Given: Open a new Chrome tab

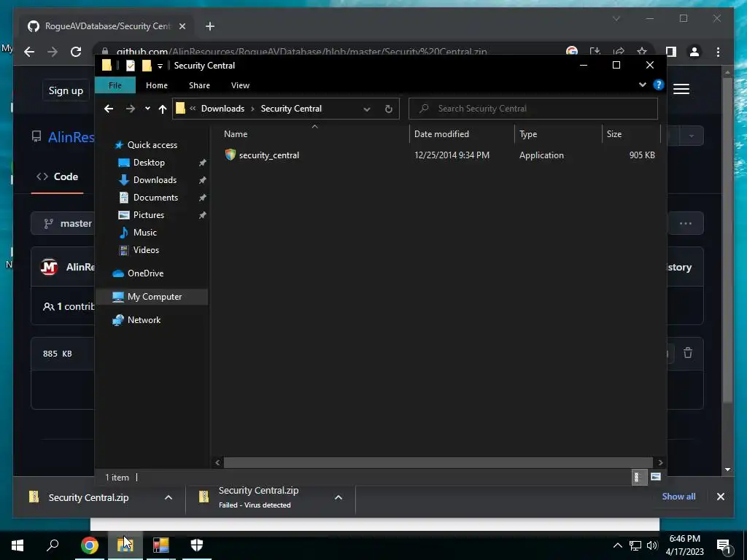Looking at the screenshot, I should [210, 26].
